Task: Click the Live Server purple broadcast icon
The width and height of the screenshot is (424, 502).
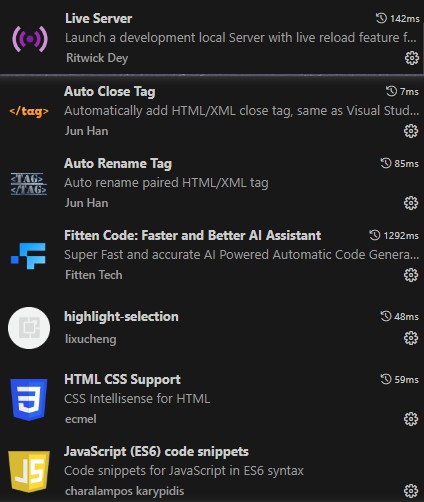Action: (x=30, y=39)
